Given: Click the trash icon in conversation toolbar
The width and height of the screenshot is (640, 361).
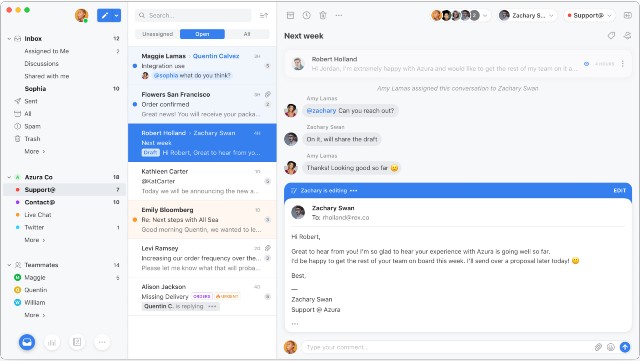Looking at the screenshot, I should pyautogui.click(x=323, y=16).
